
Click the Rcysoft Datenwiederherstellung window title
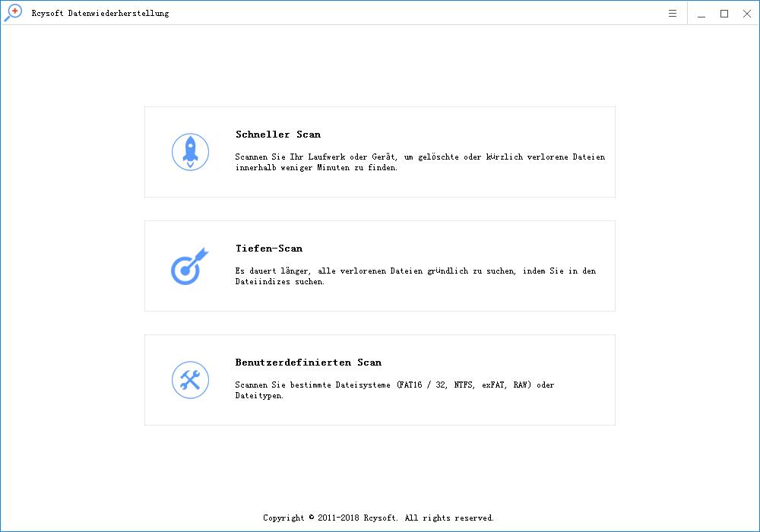click(x=100, y=13)
